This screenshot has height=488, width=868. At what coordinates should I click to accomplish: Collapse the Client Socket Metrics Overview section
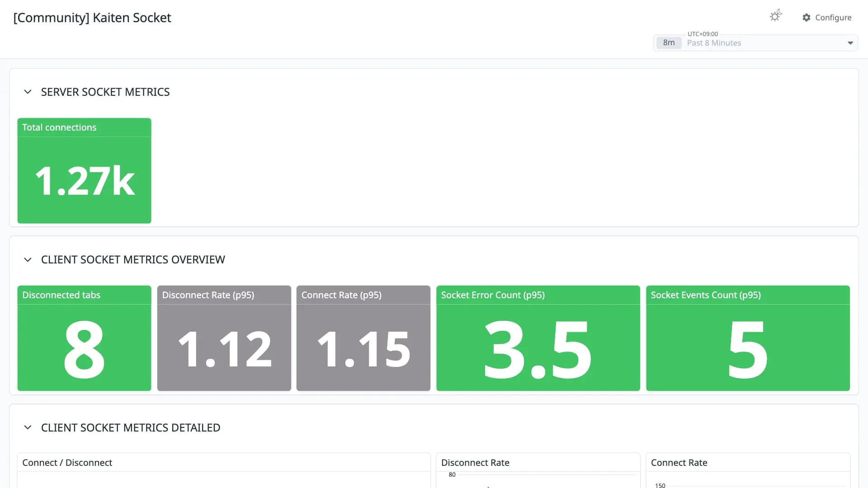click(28, 260)
